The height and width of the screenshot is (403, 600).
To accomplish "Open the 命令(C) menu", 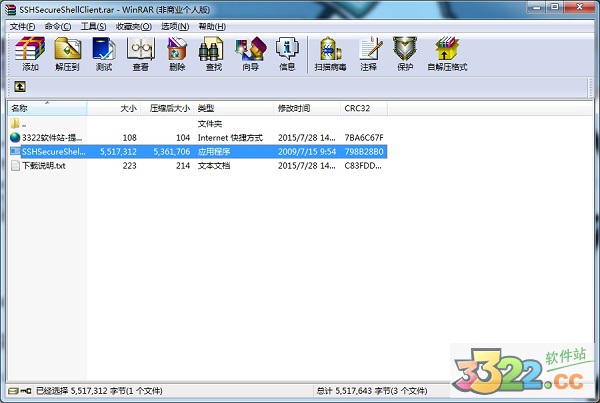I will coord(58,26).
